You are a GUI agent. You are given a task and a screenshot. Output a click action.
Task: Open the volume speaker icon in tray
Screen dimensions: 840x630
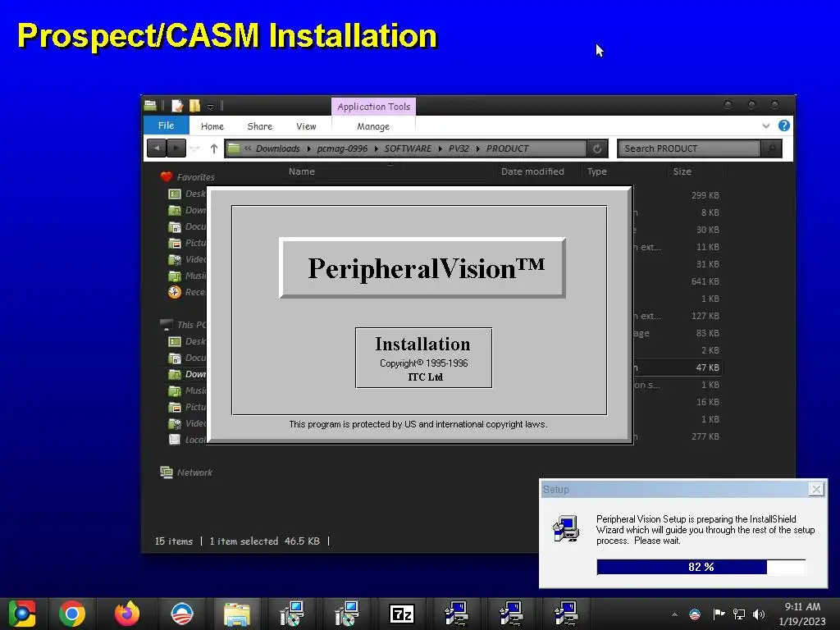(759, 614)
